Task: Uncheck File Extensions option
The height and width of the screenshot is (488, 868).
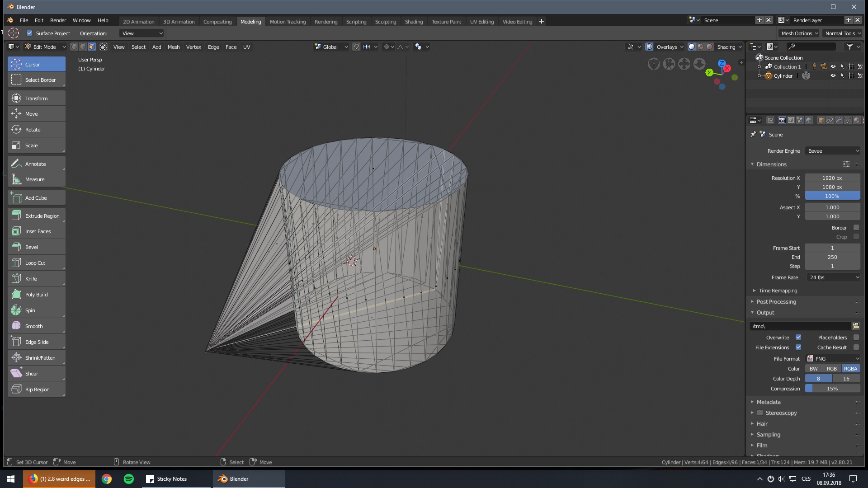Action: point(798,347)
